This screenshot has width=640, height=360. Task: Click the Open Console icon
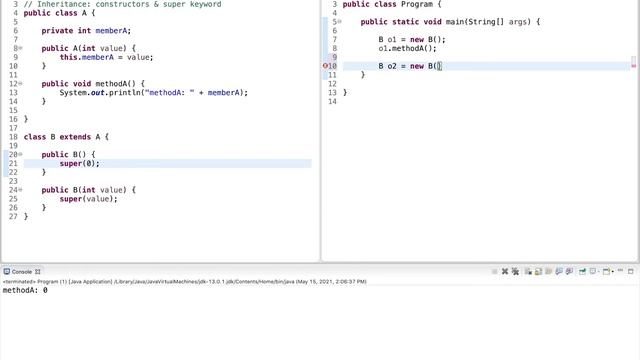607,271
